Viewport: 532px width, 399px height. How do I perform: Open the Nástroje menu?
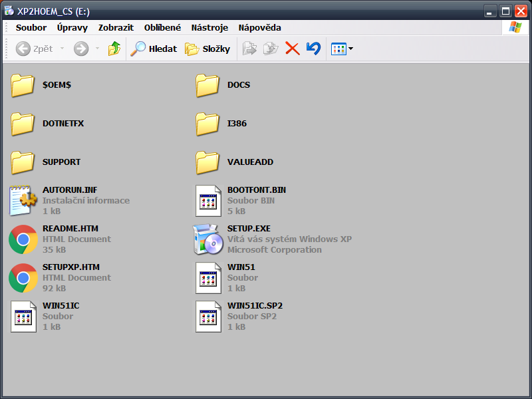[x=209, y=27]
